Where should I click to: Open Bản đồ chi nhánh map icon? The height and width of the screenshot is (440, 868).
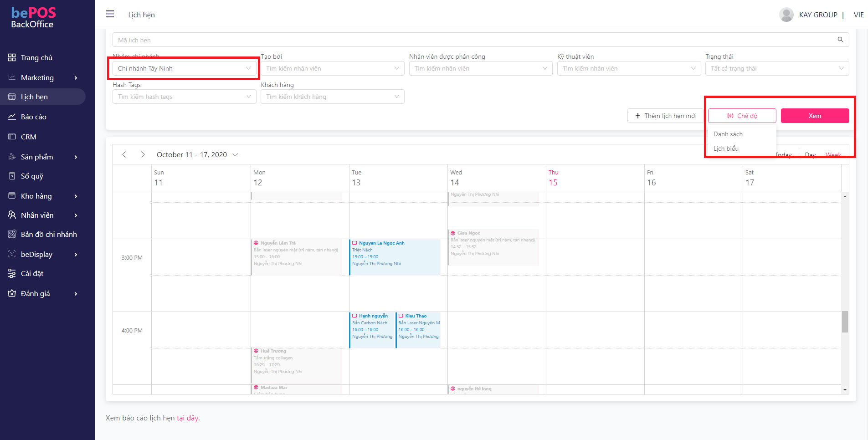(12, 234)
